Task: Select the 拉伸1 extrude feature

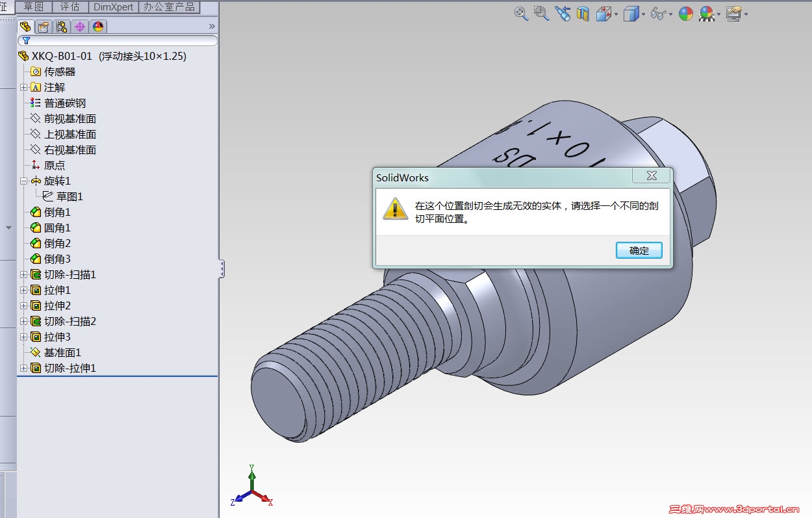Action: (x=51, y=290)
